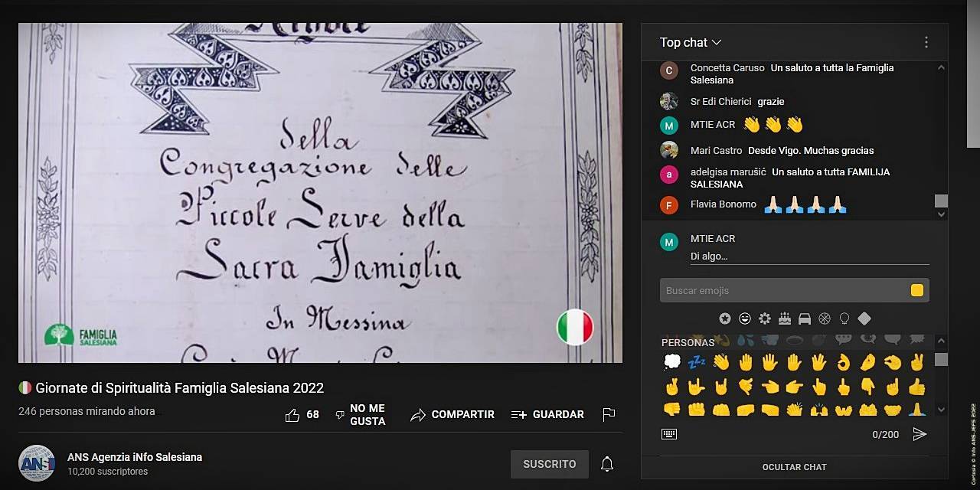The image size is (980, 490).
Task: Insert the folded praying hands emoji
Action: click(917, 409)
